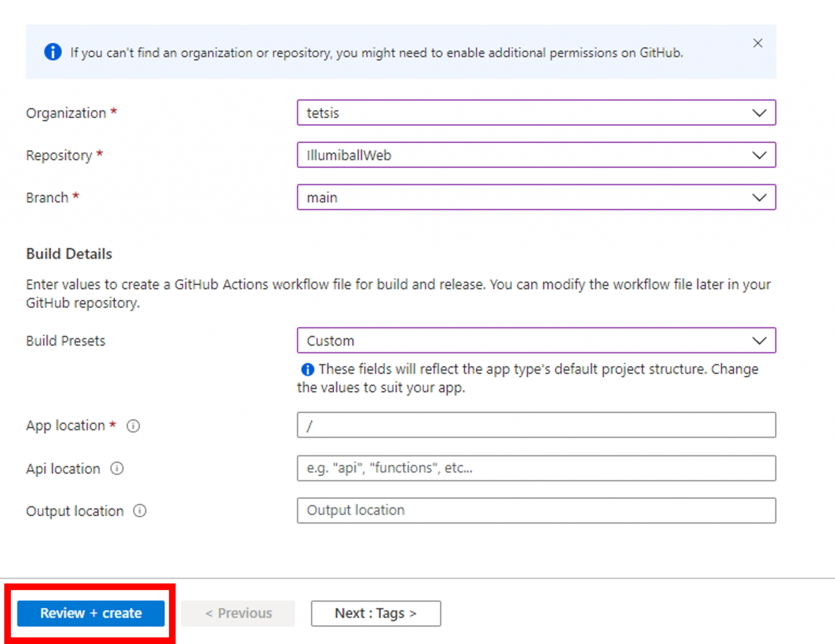Screen dimensions: 835x644
Task: Click the Repository dropdown chevron
Action: pyautogui.click(x=759, y=155)
